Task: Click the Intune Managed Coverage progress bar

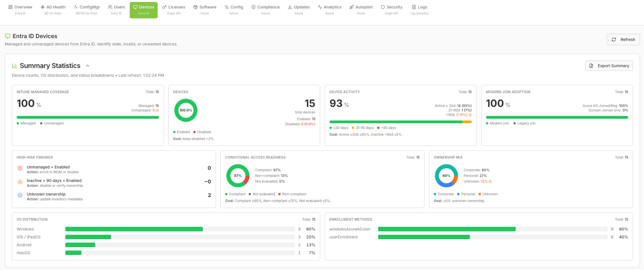Action: (88, 117)
